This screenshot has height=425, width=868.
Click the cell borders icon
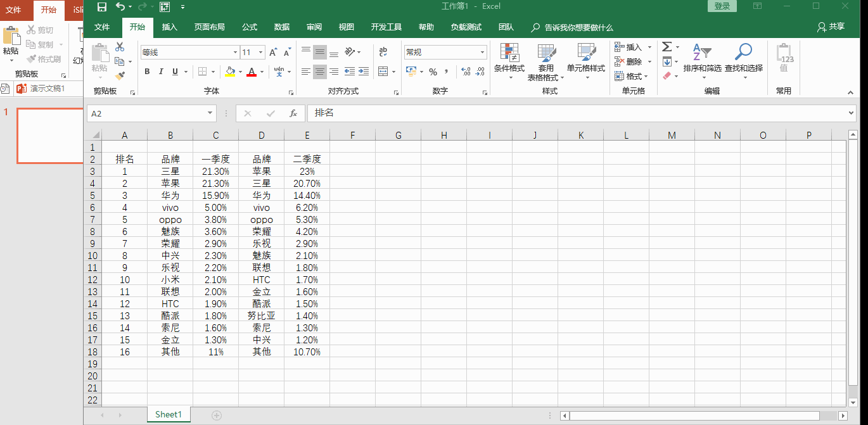tap(202, 72)
